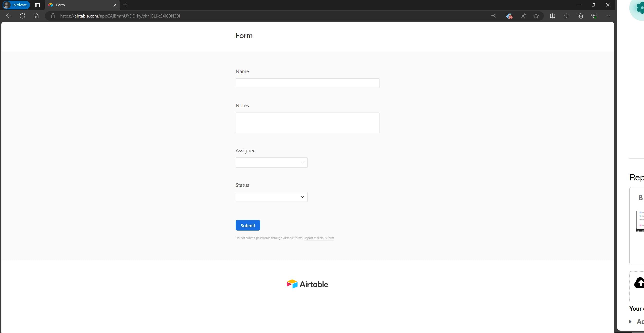Open Settings and more menu
This screenshot has width=644, height=333.
click(608, 16)
